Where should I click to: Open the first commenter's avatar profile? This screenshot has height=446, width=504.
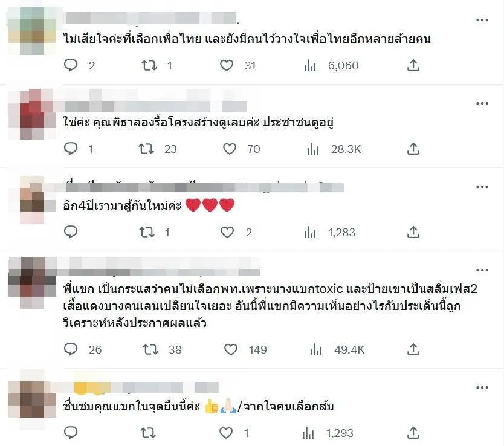point(32,31)
